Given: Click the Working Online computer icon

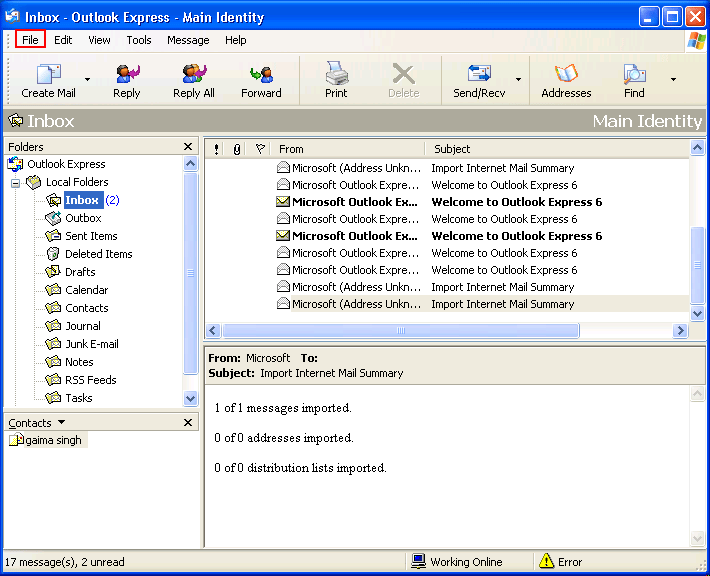Looking at the screenshot, I should (418, 561).
